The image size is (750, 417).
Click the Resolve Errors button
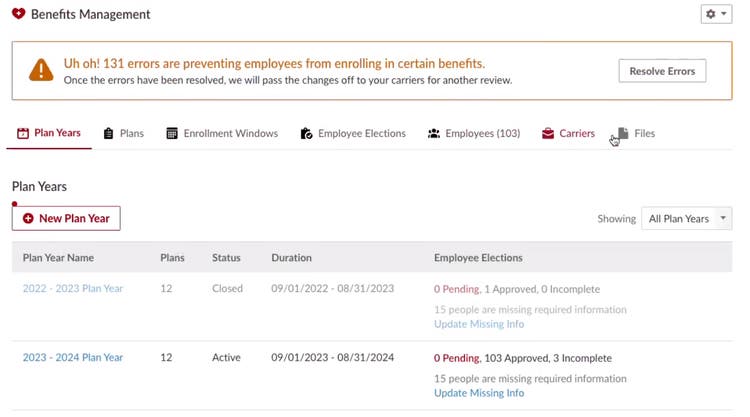point(662,71)
